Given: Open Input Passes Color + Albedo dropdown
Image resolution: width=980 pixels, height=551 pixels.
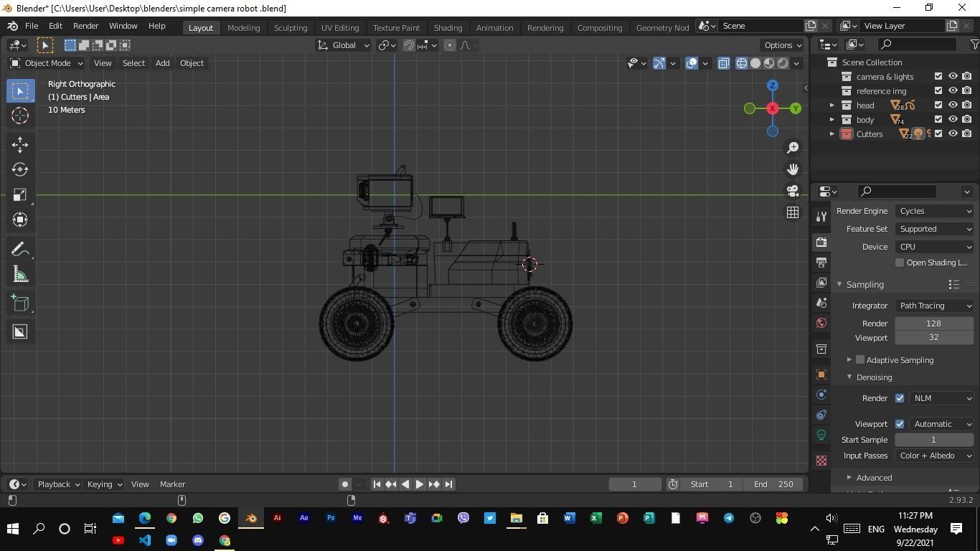Looking at the screenshot, I should point(934,456).
